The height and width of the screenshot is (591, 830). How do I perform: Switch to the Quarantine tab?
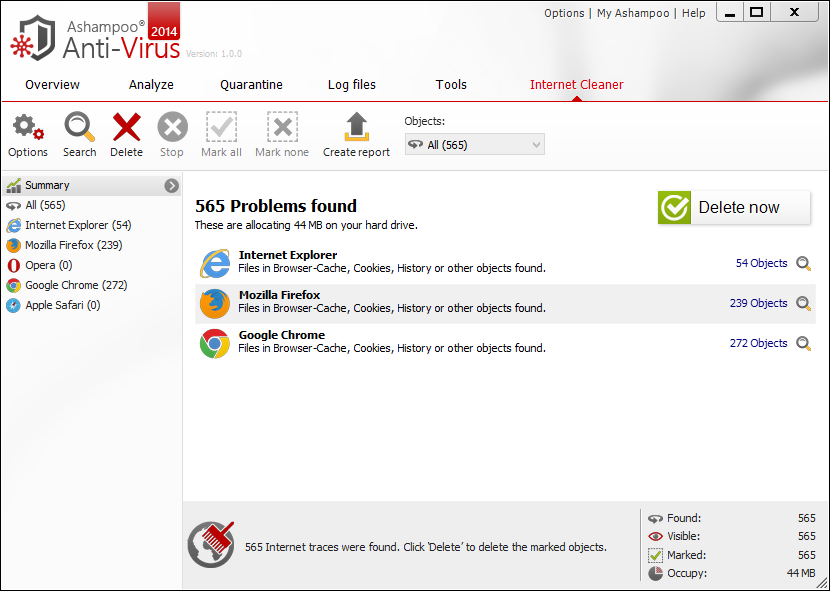(251, 85)
